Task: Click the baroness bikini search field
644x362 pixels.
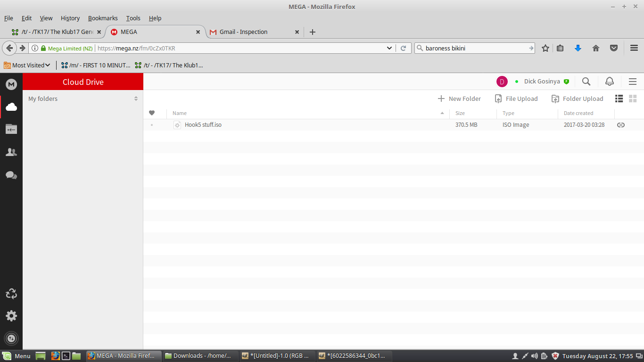Action: coord(474,48)
